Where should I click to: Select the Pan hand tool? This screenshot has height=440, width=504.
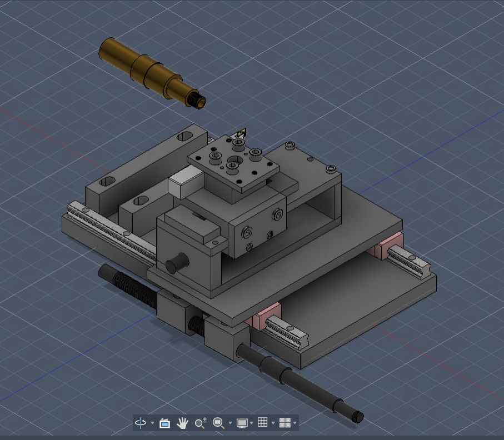point(182,423)
